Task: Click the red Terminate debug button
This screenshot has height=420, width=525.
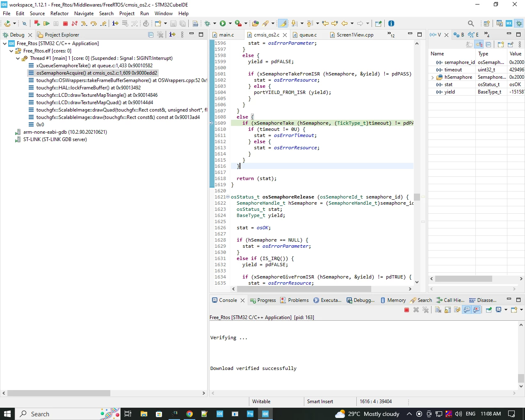Action: pyautogui.click(x=65, y=23)
